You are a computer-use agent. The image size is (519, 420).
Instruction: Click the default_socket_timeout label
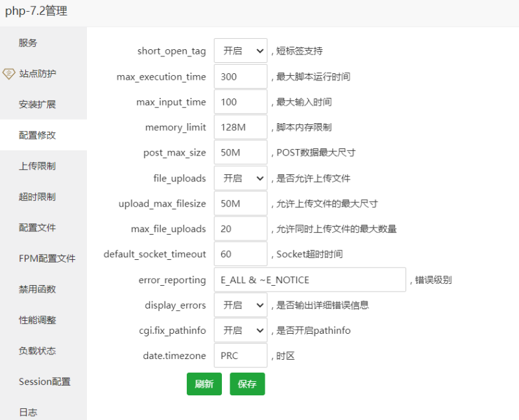point(154,254)
